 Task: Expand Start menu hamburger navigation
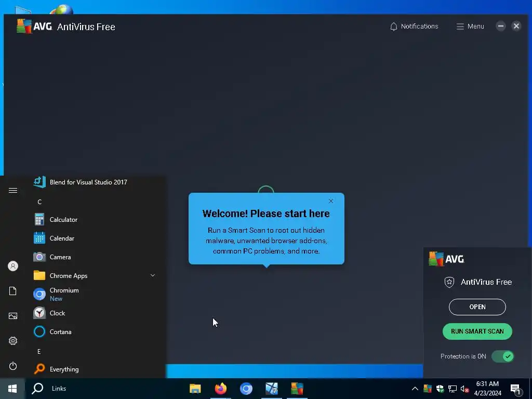click(13, 190)
